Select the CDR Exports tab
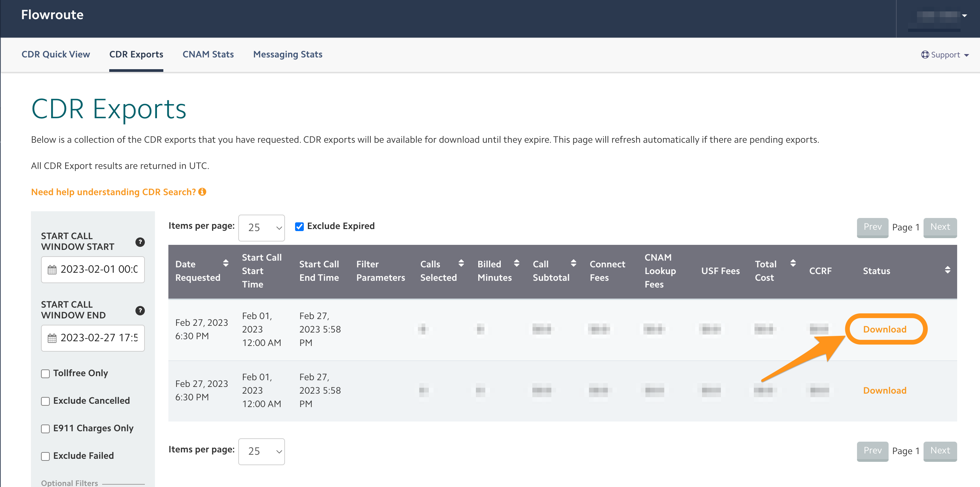 (136, 54)
